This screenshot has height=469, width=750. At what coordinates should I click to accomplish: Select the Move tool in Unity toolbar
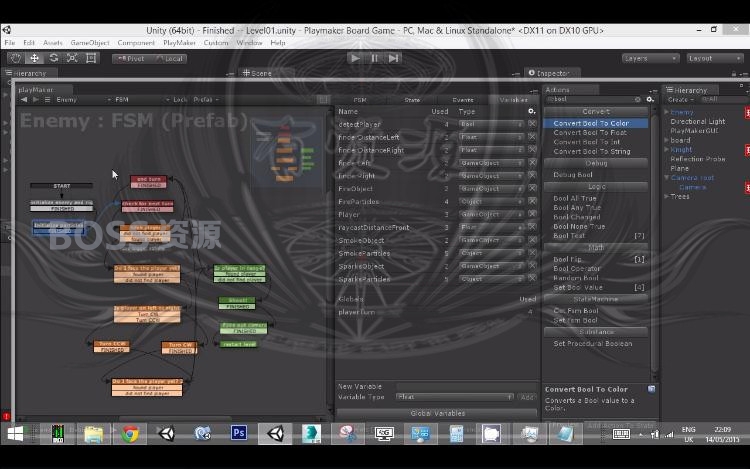click(x=34, y=58)
